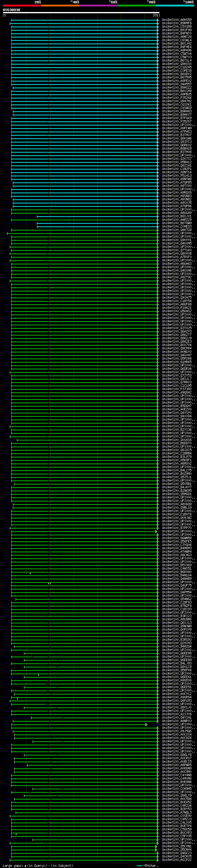This screenshot has width=197, height=868.
Task: Click label UniRef100_B2RY53
Action: (176, 809)
